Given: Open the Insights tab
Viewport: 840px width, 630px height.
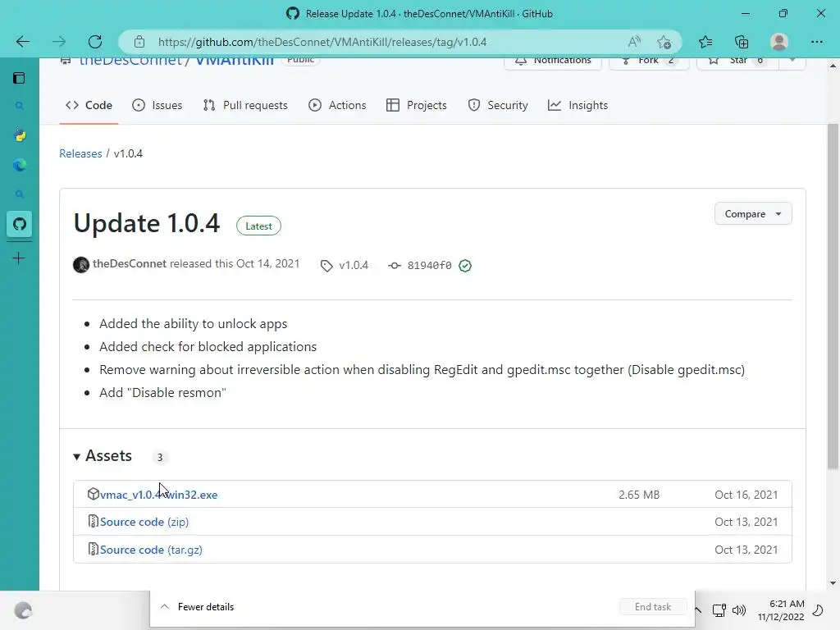Looking at the screenshot, I should point(578,105).
